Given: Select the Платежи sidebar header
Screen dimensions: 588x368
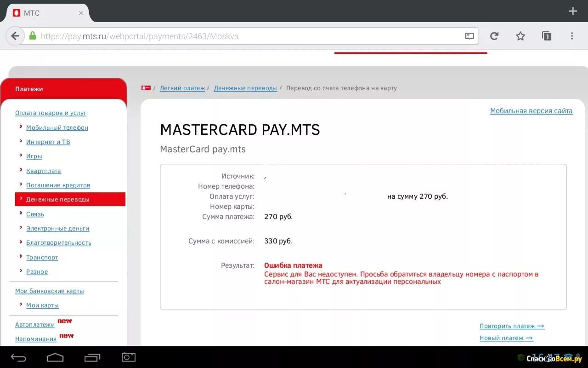Looking at the screenshot, I should pyautogui.click(x=63, y=89).
